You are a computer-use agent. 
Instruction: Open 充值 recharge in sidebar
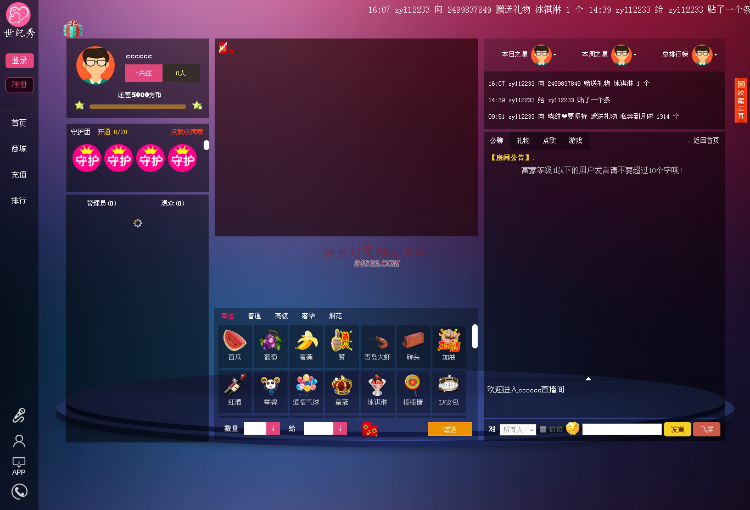point(19,175)
